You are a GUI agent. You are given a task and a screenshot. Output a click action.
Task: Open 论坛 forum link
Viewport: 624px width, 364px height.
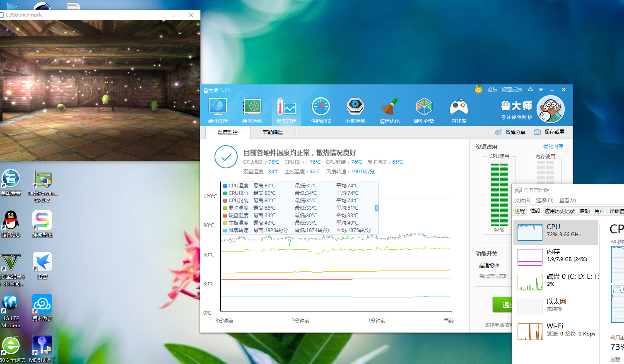(492, 89)
